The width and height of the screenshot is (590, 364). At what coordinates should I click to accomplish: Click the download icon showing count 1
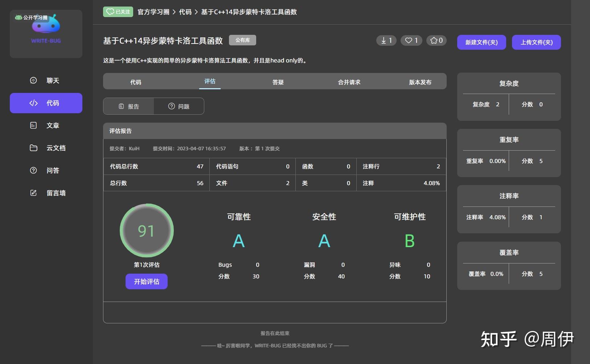pyautogui.click(x=386, y=40)
